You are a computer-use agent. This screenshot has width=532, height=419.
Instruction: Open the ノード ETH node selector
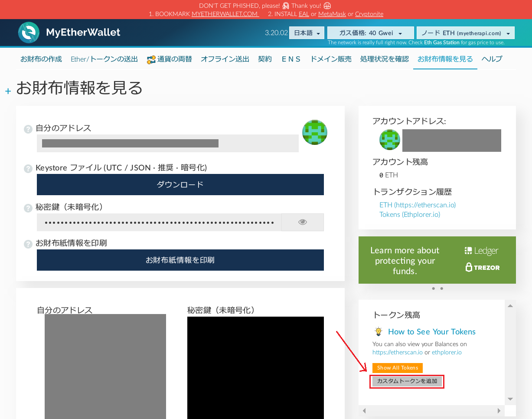pyautogui.click(x=465, y=33)
